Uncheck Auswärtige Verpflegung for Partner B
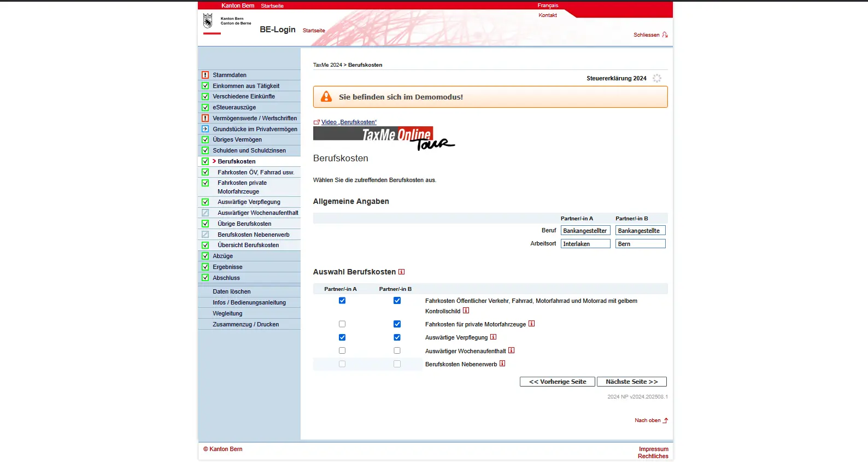This screenshot has width=868, height=462. pyautogui.click(x=397, y=337)
